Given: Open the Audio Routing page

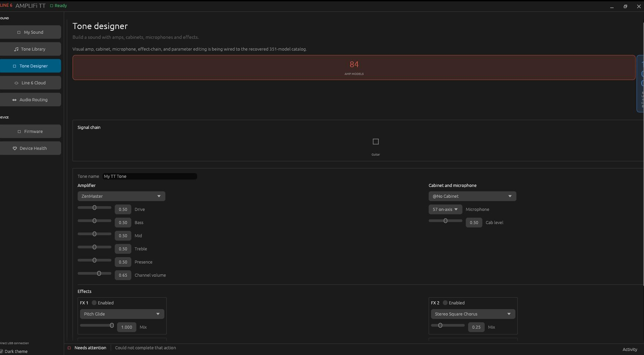Looking at the screenshot, I should pyautogui.click(x=30, y=100).
